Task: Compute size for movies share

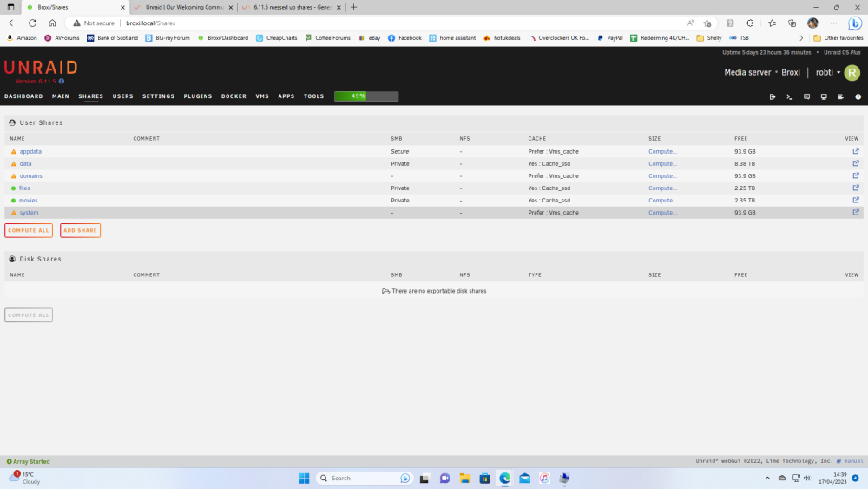Action: (x=662, y=200)
